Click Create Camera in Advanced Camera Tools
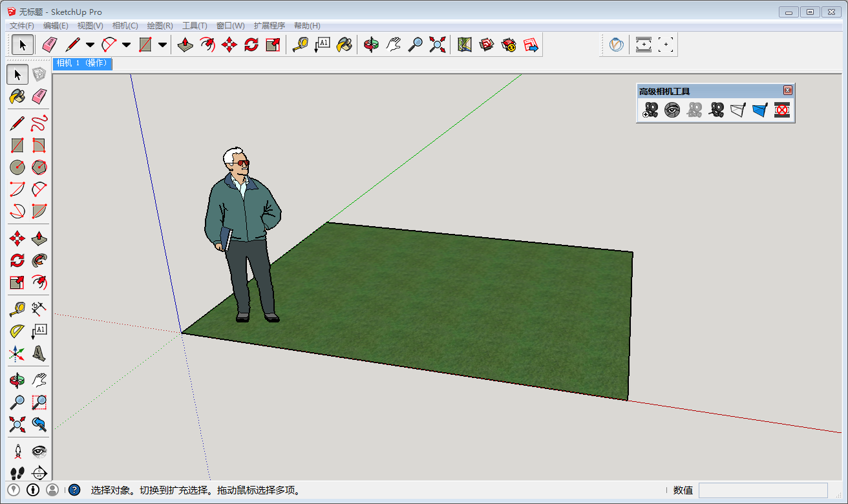Screen dimensions: 848x504 pyautogui.click(x=650, y=110)
